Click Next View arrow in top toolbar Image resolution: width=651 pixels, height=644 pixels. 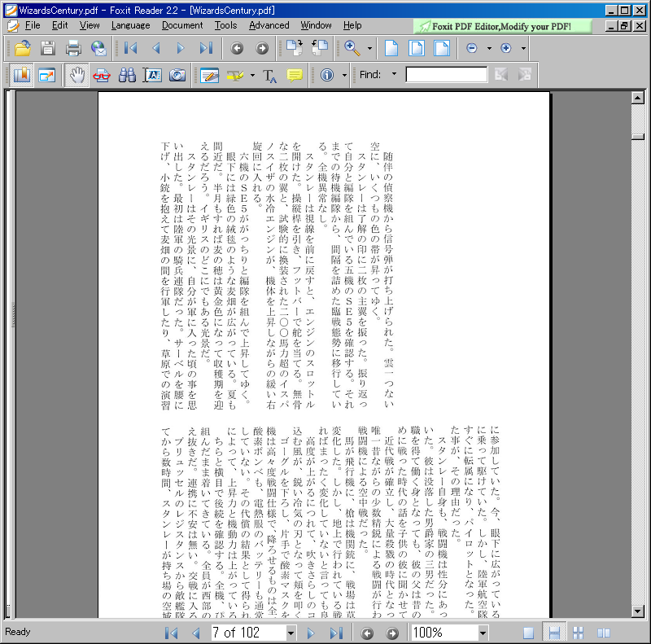coord(262,49)
